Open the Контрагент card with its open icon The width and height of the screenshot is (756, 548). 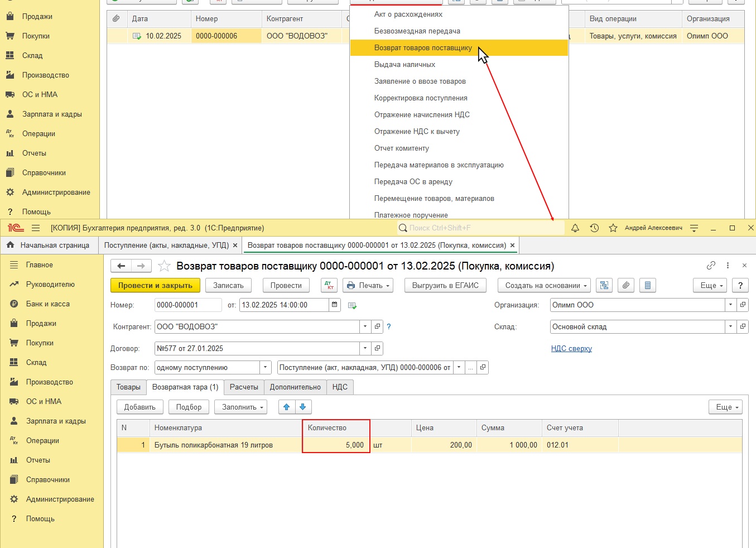[378, 326]
